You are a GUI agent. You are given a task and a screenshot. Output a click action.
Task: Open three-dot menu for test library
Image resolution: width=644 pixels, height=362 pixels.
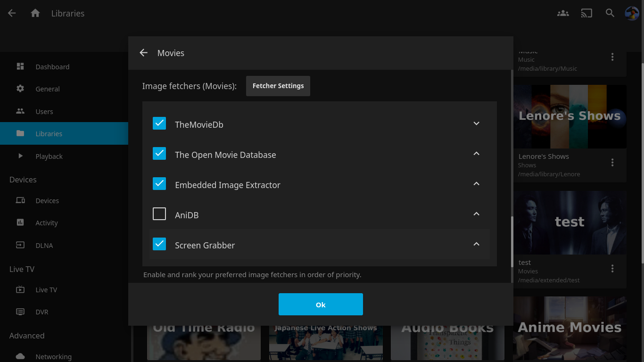(612, 269)
